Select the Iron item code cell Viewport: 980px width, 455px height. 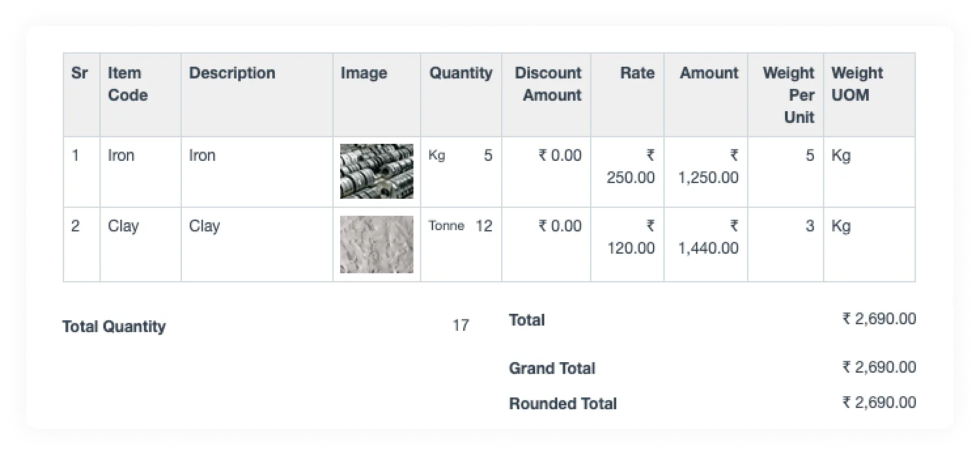tap(121, 156)
